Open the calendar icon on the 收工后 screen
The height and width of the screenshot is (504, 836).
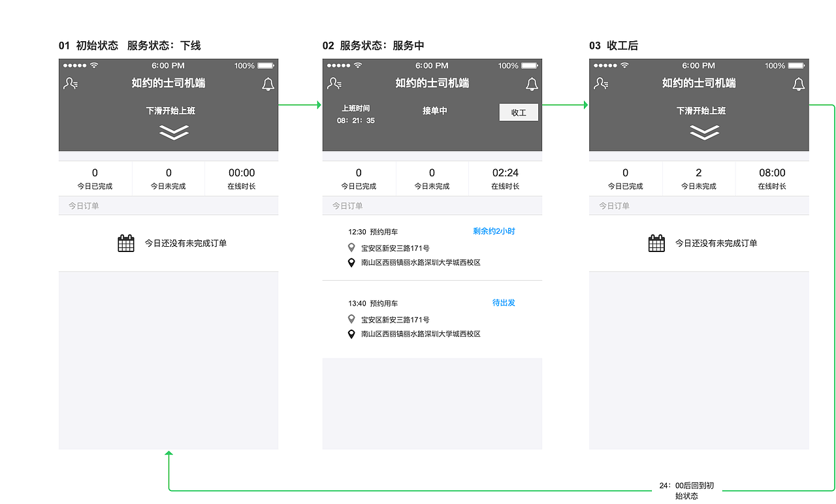[656, 242]
